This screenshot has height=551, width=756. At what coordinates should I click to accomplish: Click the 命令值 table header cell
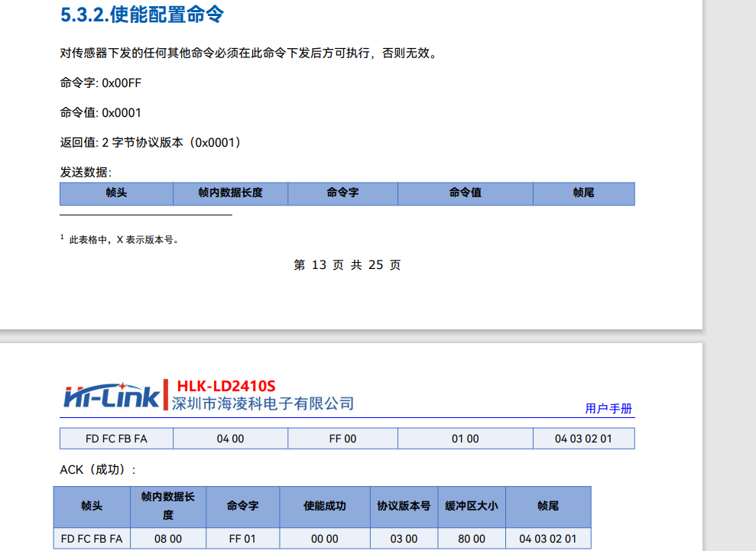point(466,193)
